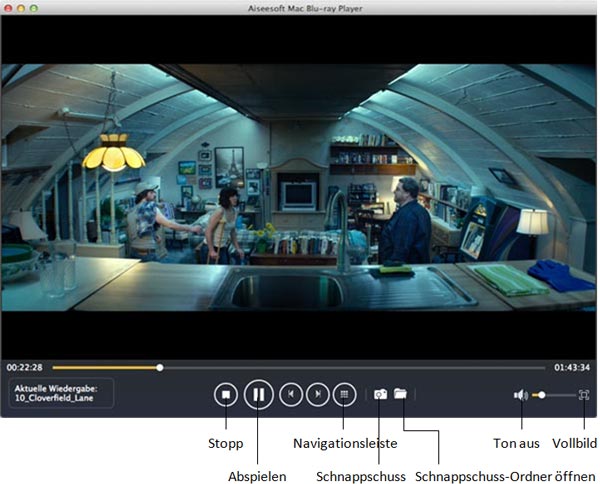Take a snapshot with the camera icon

[x=380, y=394]
